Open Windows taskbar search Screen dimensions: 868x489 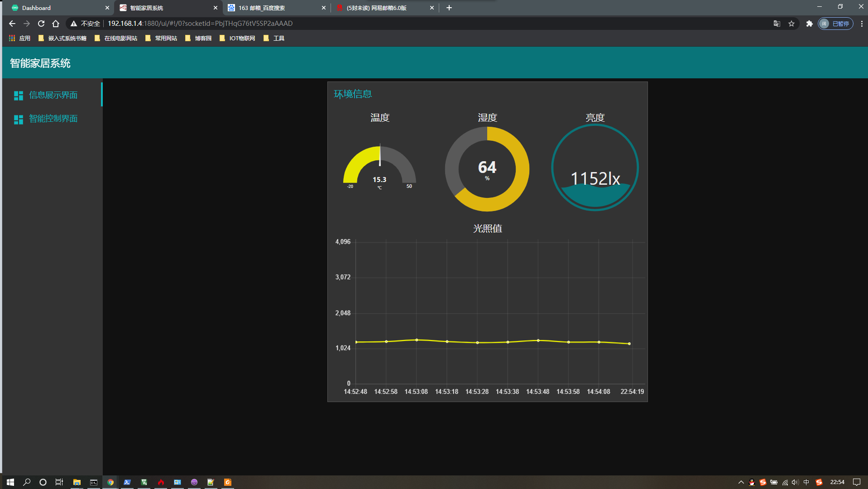(27, 482)
